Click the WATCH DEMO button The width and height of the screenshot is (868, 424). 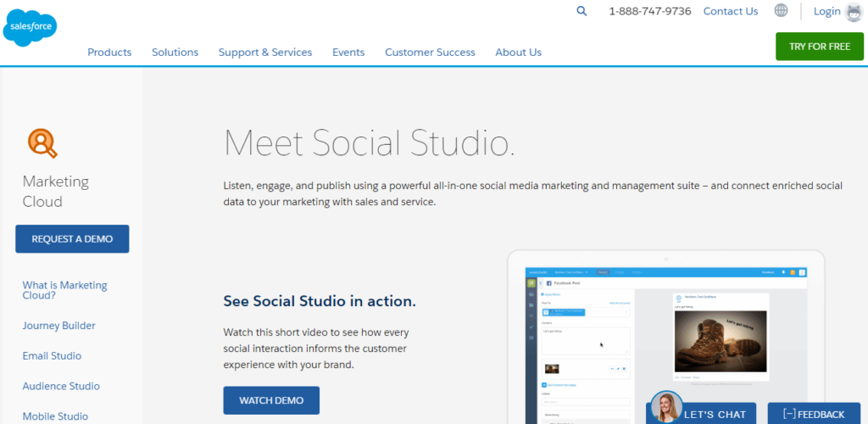coord(271,400)
